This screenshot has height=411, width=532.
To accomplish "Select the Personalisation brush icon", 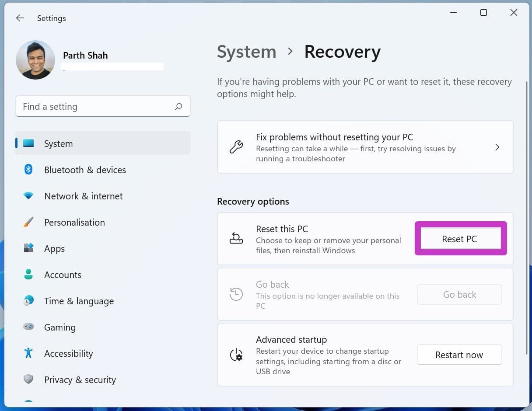I will [x=28, y=222].
